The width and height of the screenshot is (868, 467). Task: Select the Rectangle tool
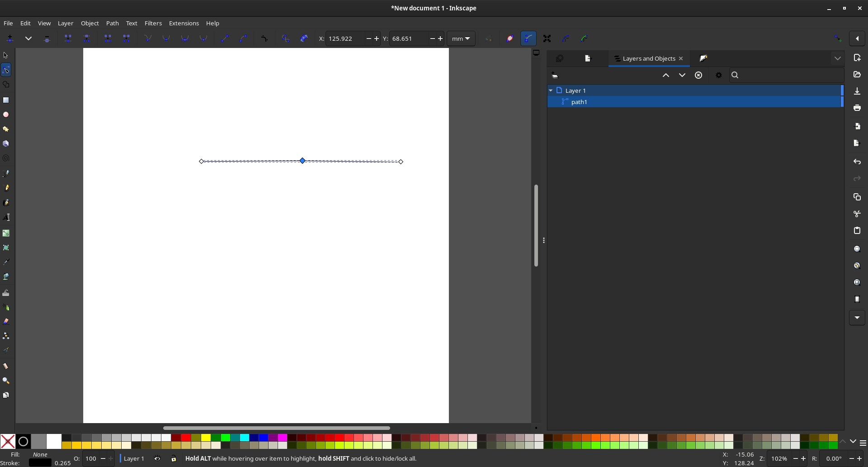[x=6, y=100]
